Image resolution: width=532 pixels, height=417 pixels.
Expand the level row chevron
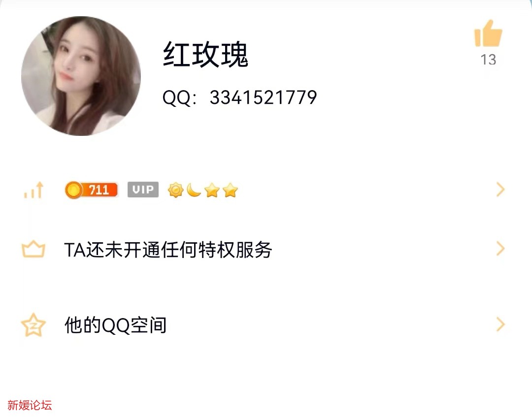500,190
